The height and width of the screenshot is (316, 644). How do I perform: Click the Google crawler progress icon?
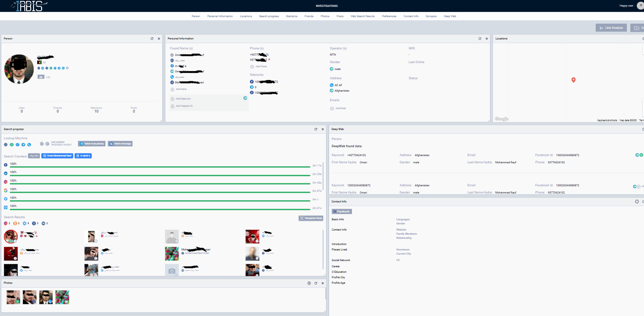click(5, 190)
